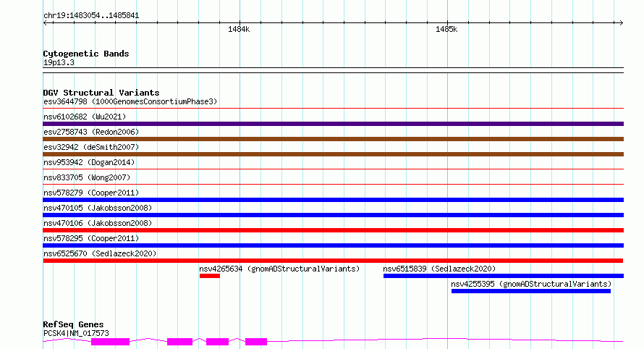Click the right arrow of the ruler
Image resolution: width=644 pixels, height=349 pixels.
pos(622,23)
